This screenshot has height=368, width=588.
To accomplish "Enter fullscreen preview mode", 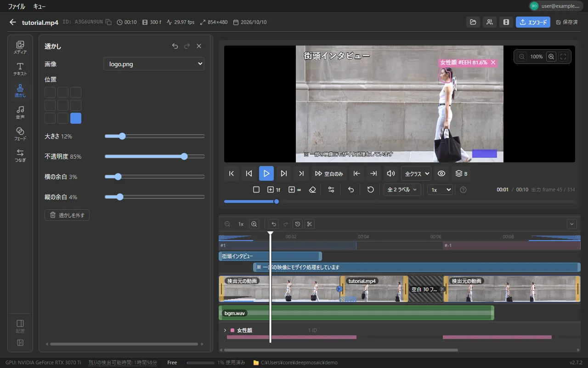I will click(564, 57).
